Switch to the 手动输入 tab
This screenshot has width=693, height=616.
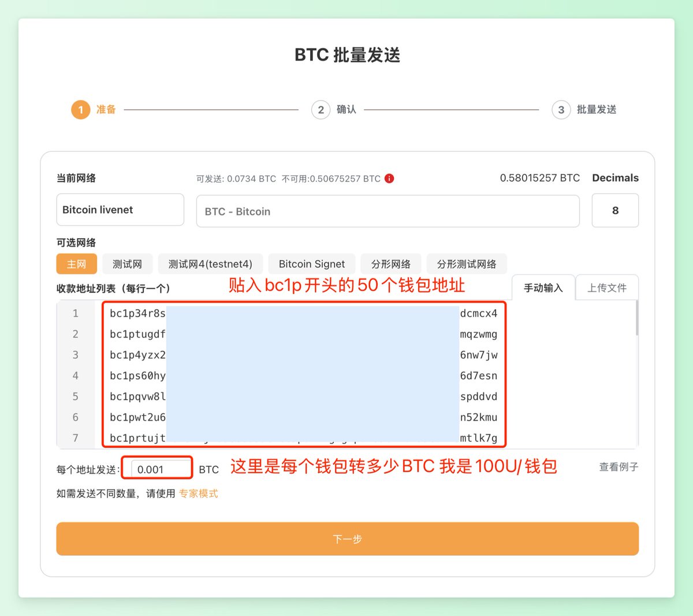[543, 288]
